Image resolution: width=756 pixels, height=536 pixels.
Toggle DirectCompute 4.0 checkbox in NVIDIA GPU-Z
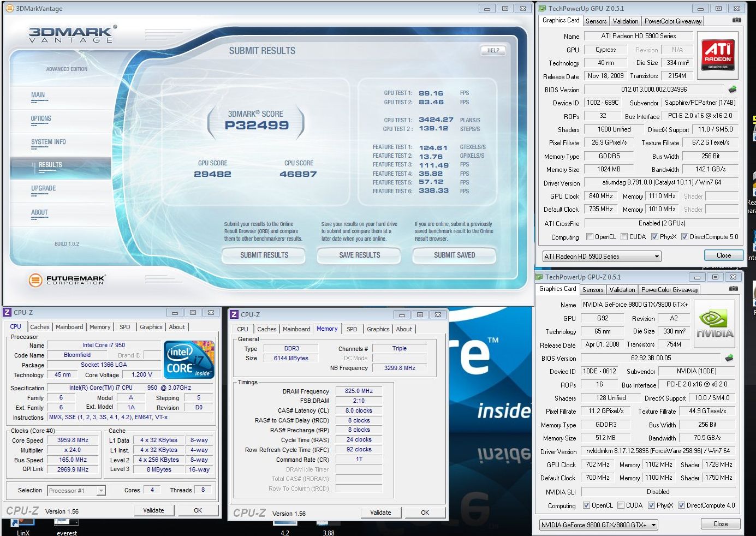(x=681, y=505)
